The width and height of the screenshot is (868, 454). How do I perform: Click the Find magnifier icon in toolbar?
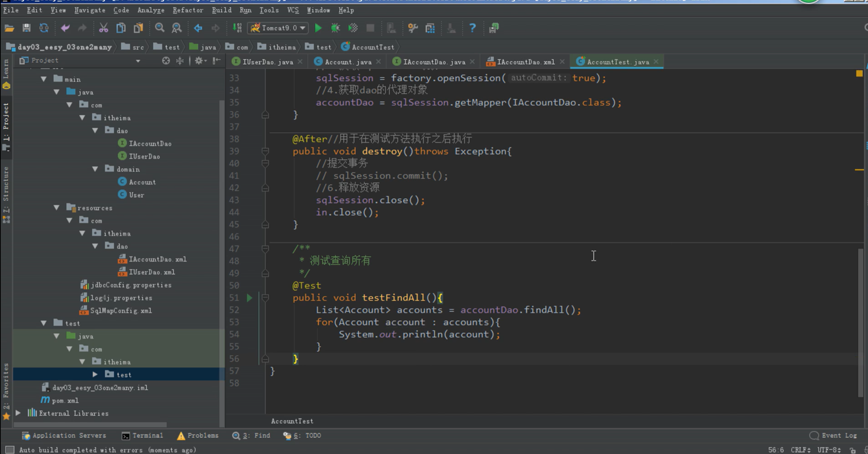(x=159, y=28)
